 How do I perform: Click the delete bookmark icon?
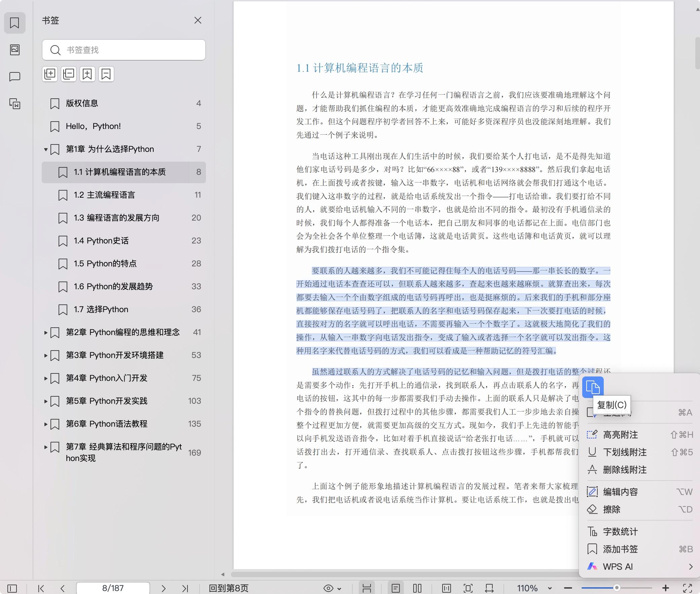pyautogui.click(x=106, y=74)
